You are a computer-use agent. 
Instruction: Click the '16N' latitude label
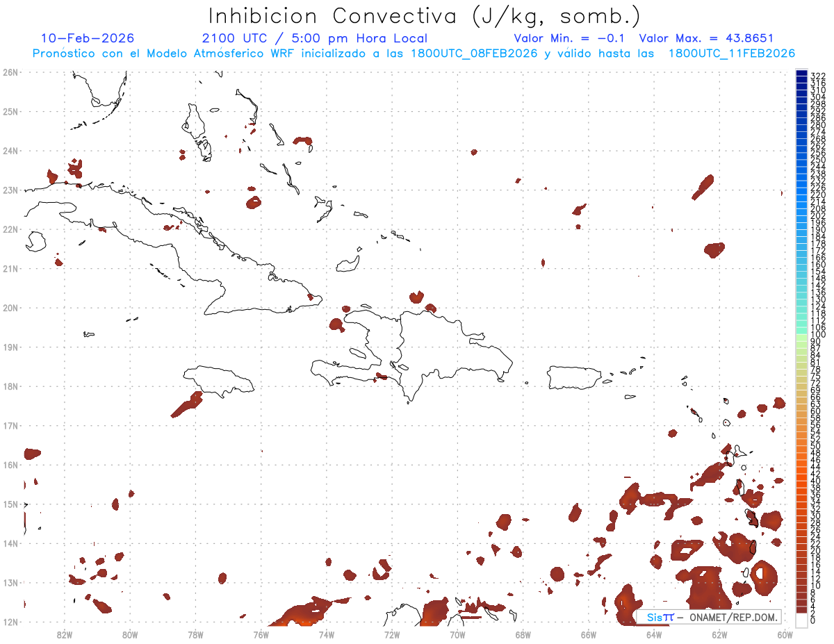click(x=10, y=464)
